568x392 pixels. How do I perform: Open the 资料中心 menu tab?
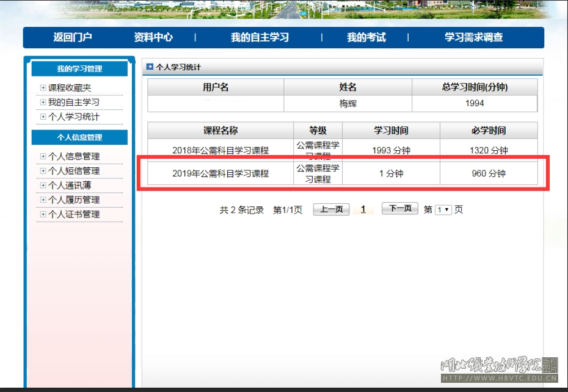(153, 37)
